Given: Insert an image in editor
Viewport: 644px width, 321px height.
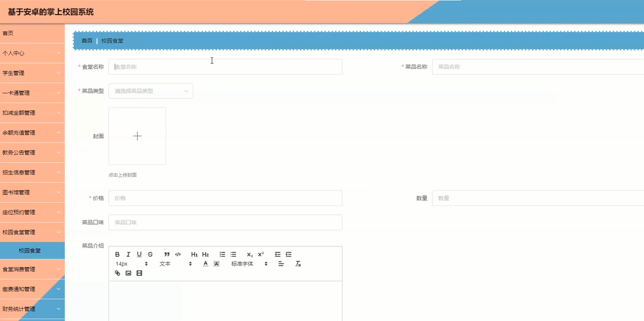Looking at the screenshot, I should point(128,273).
